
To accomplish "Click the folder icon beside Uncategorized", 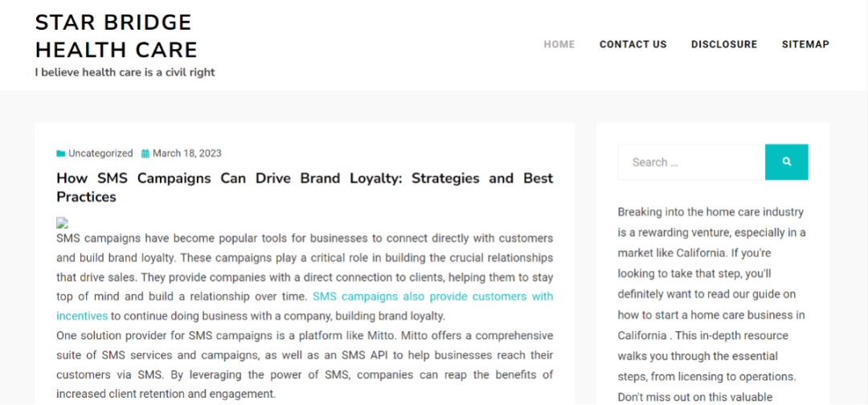I will tap(61, 153).
